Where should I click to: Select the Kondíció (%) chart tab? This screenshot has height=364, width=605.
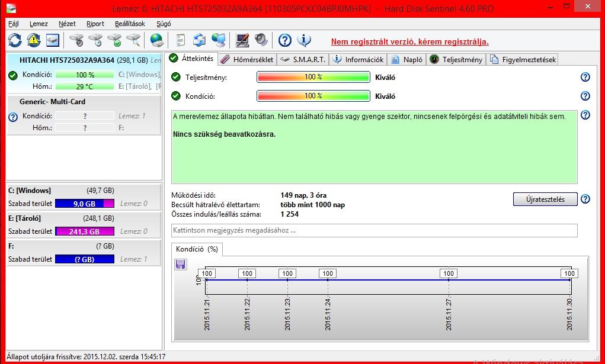[197, 249]
